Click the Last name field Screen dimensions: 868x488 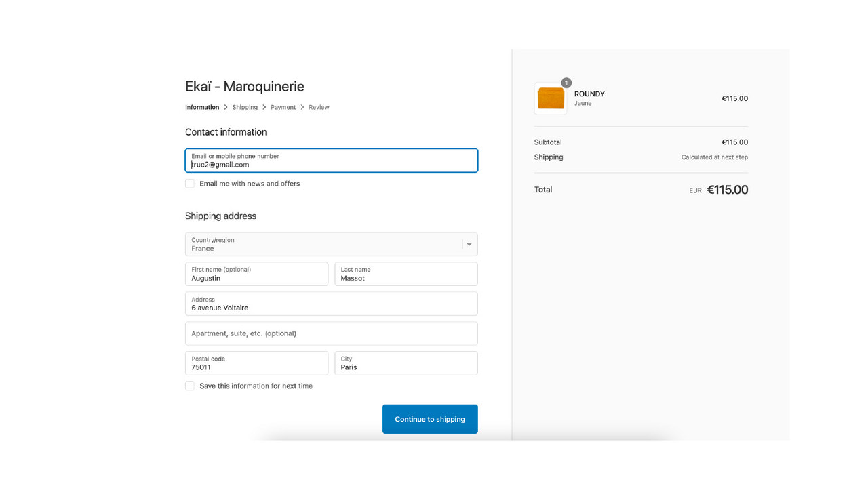[406, 274]
